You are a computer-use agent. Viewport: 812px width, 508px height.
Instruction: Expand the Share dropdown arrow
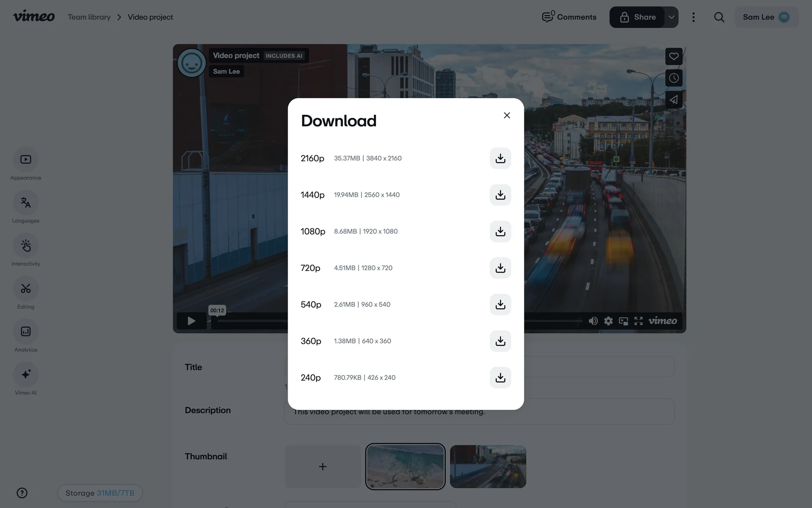671,17
